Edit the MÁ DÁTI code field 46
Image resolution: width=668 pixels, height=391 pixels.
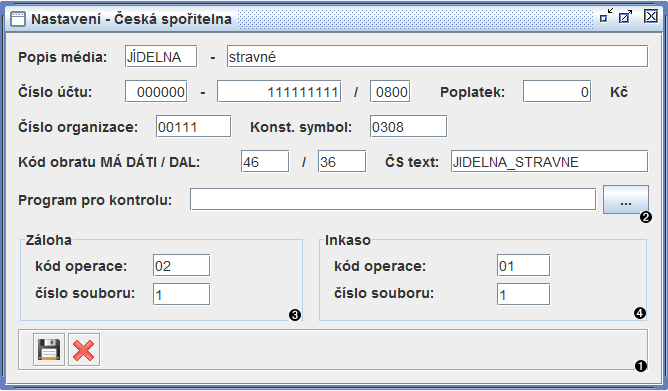[x=265, y=161]
